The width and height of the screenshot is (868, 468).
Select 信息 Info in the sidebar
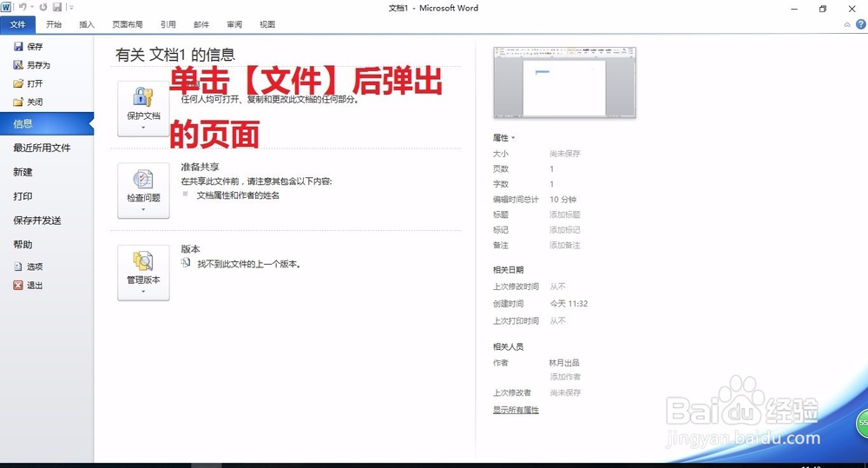pyautogui.click(x=47, y=123)
